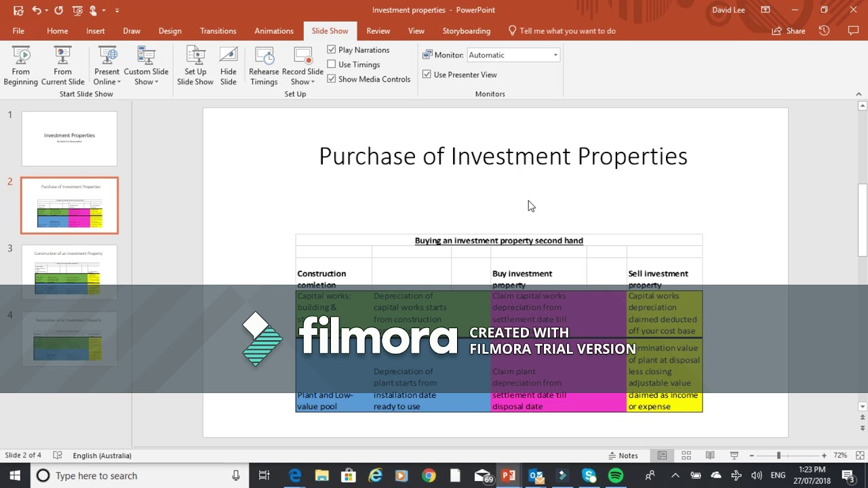Open the Animations tab
Image resolution: width=868 pixels, height=488 pixels.
[x=274, y=30]
